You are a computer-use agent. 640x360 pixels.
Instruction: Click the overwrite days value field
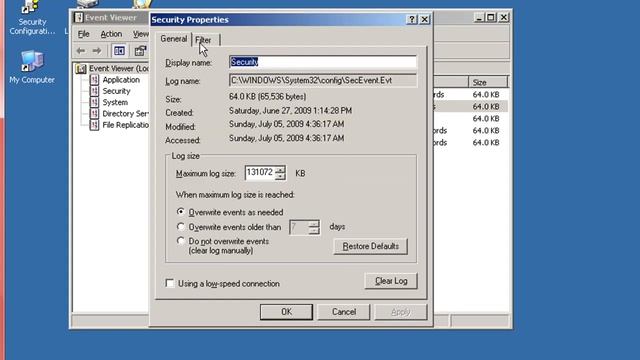pyautogui.click(x=299, y=227)
